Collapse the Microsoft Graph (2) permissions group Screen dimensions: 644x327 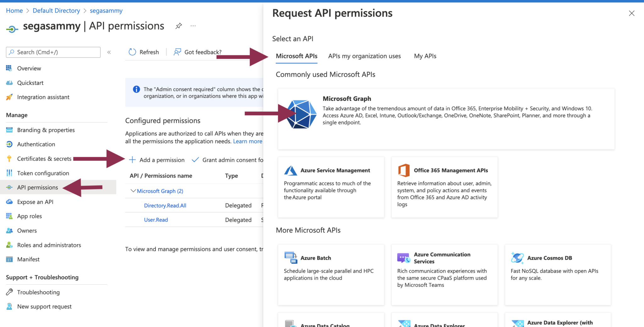133,191
